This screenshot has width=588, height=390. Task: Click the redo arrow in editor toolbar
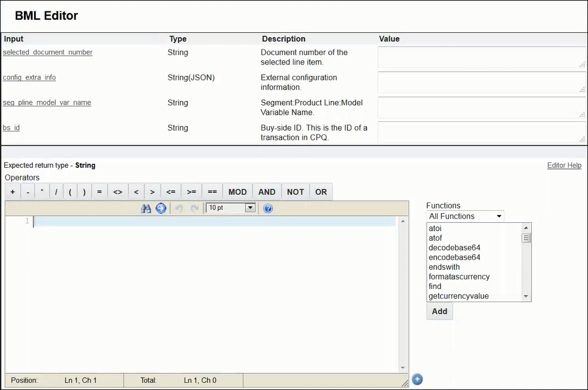194,208
